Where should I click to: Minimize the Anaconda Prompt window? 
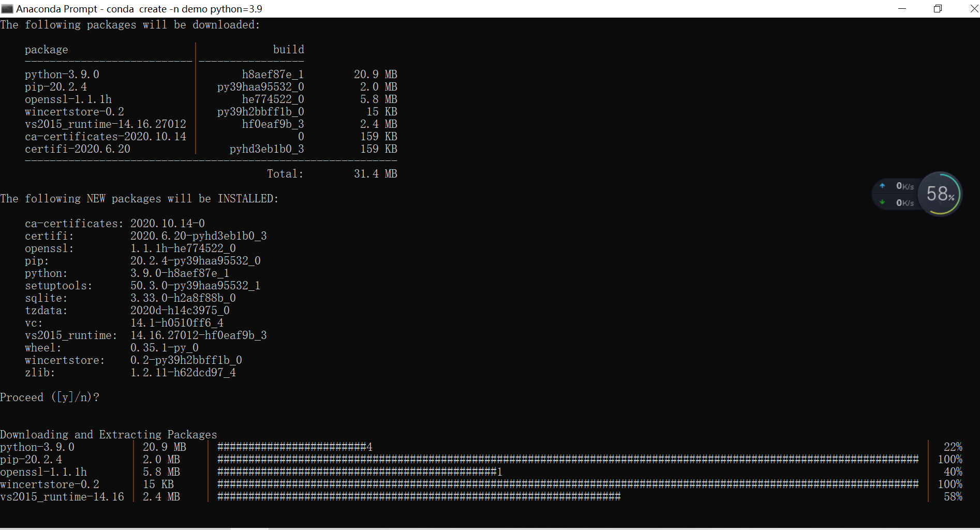902,9
